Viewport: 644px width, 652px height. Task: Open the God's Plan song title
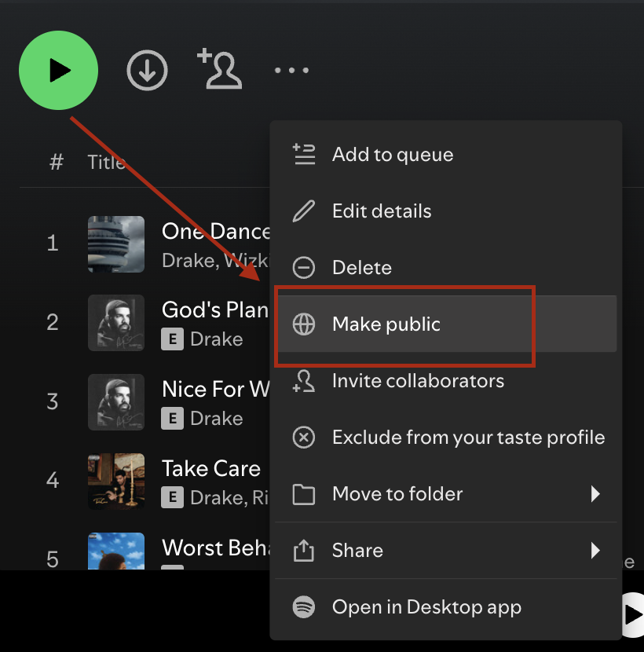pos(215,310)
